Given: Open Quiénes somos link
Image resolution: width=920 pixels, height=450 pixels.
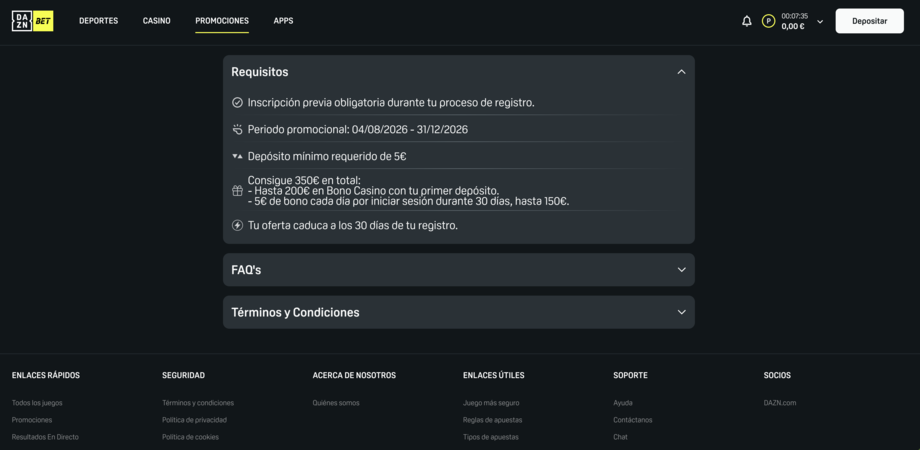Looking at the screenshot, I should 336,403.
